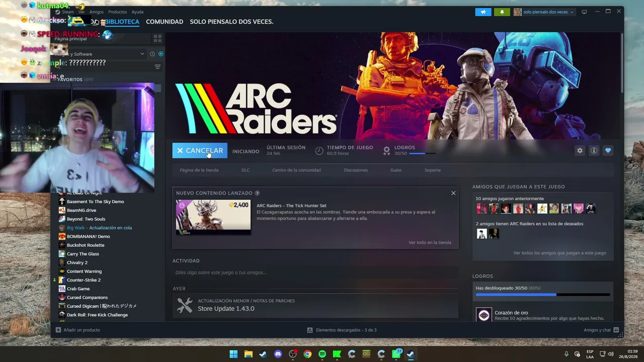Toggle ARC Raiders favorite heart

608,150
